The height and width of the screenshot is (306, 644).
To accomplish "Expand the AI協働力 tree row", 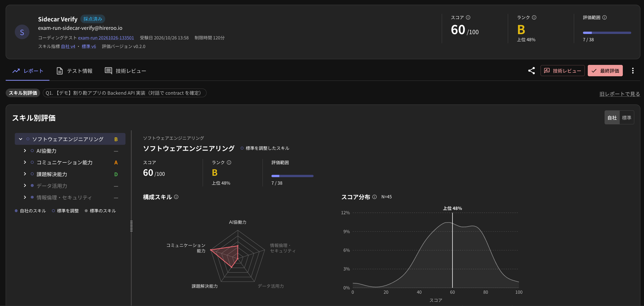I will tap(25, 151).
